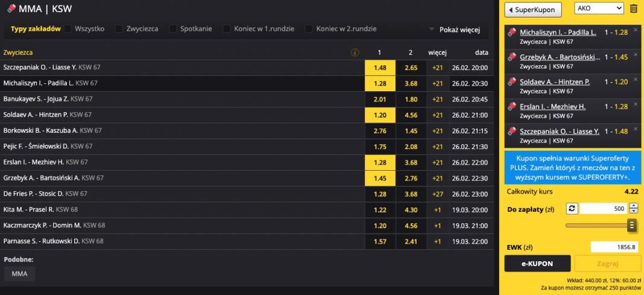Remove Soldaev A. - Hintzen P. bet with X
644x295 pixels.
coord(636,79)
